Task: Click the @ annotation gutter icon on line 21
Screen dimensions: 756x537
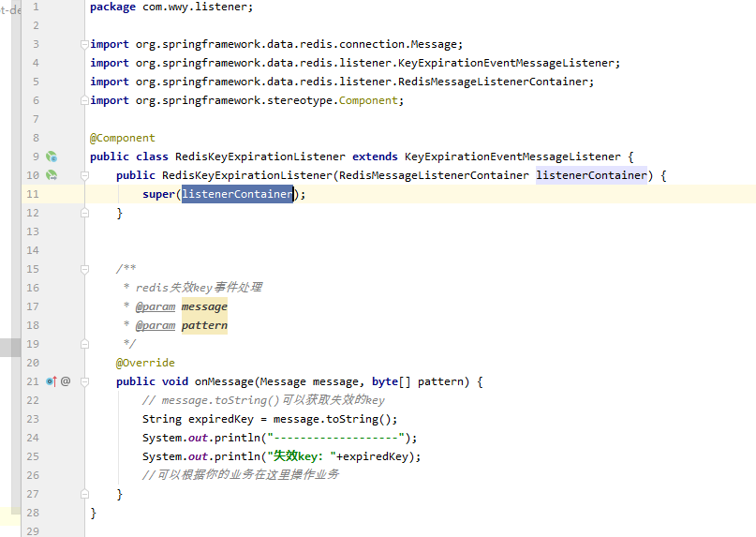Action: pos(66,381)
